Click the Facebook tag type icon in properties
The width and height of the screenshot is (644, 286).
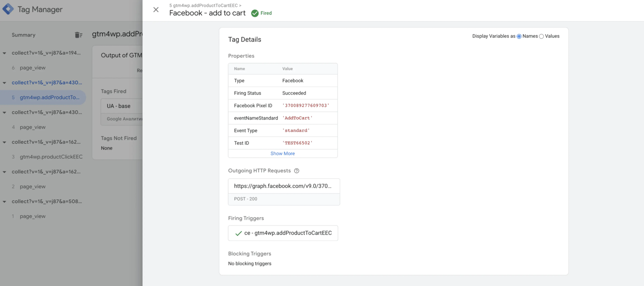click(x=293, y=81)
